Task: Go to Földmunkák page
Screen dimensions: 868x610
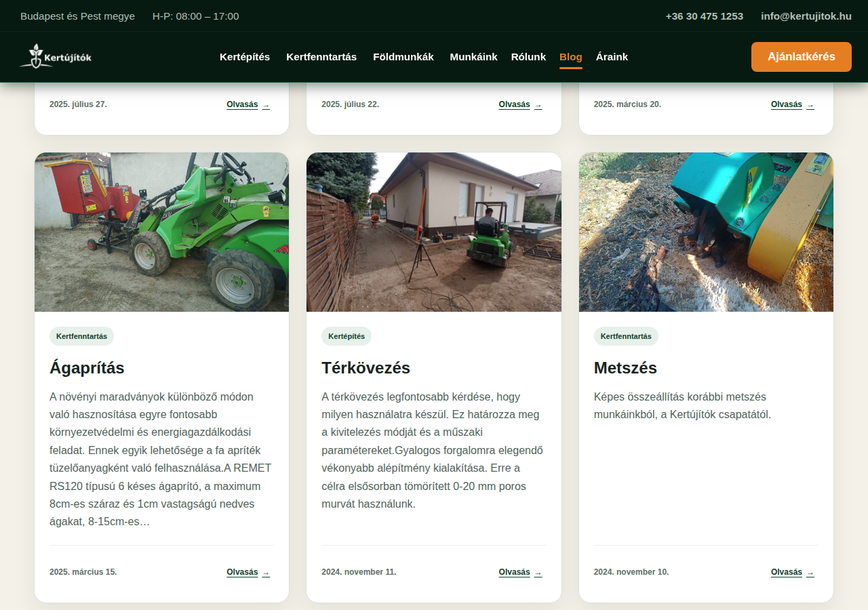Action: (x=403, y=57)
